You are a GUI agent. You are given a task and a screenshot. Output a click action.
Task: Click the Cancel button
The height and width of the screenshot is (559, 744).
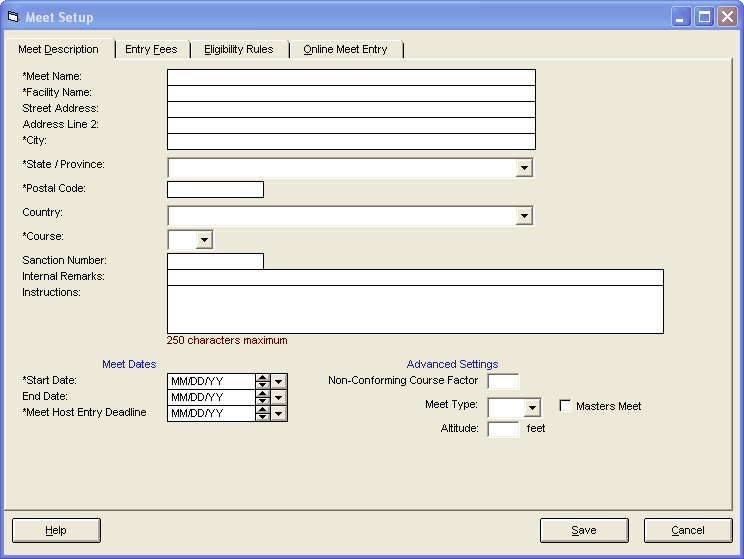click(688, 530)
